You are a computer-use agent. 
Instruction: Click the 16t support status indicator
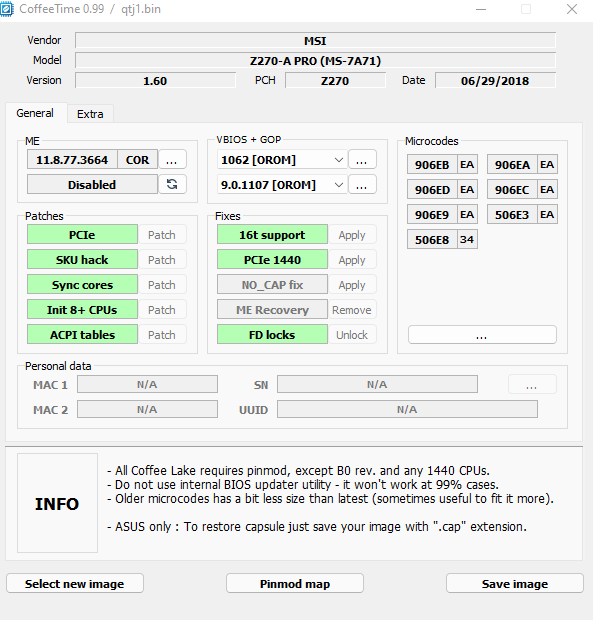pyautogui.click(x=272, y=234)
